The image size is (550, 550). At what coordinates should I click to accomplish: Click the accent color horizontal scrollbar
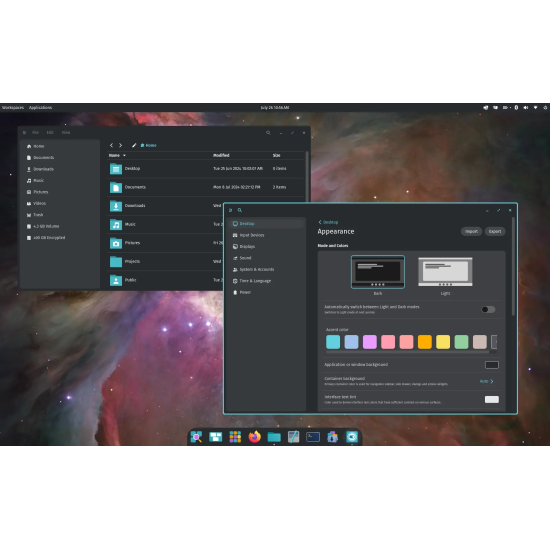click(x=407, y=351)
